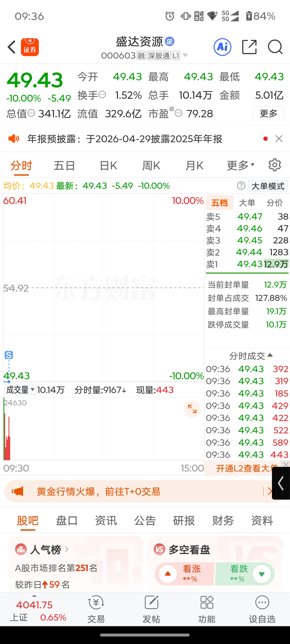Viewport: 290px width, 644px height.
Task: Tap the 深股通 tag
Action: click(x=159, y=56)
